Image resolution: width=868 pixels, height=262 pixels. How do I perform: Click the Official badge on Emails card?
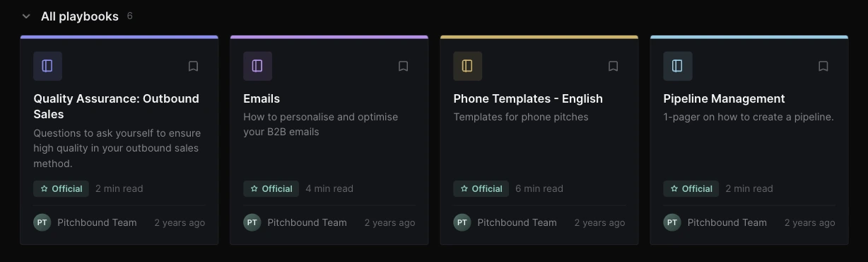[271, 188]
